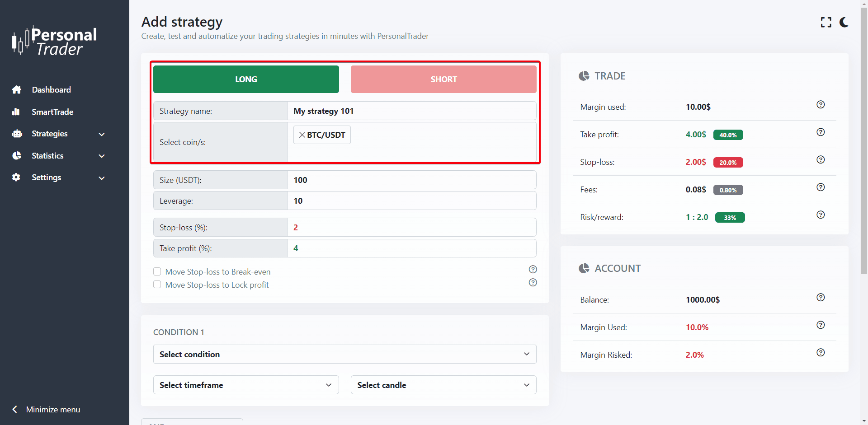This screenshot has width=868, height=425.
Task: Check Move Stop-loss to Lock profit
Action: 157,285
